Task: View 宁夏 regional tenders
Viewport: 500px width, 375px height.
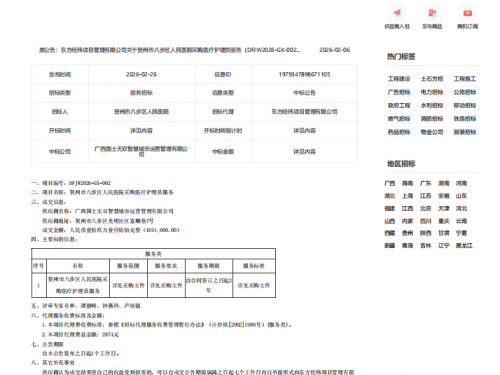Action: tap(462, 233)
